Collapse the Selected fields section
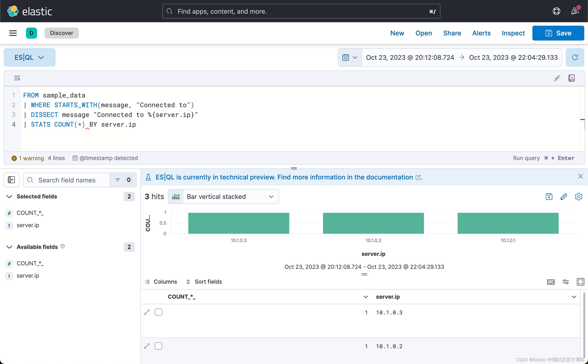 point(9,196)
